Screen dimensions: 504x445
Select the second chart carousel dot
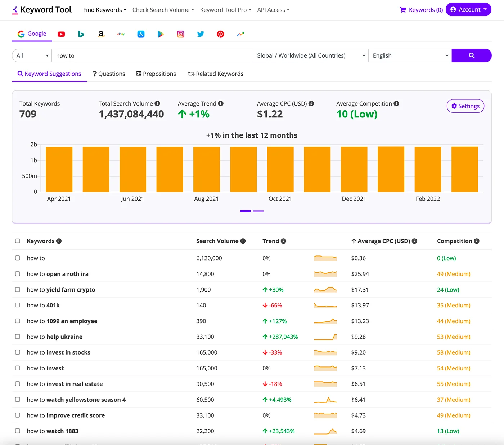click(258, 211)
